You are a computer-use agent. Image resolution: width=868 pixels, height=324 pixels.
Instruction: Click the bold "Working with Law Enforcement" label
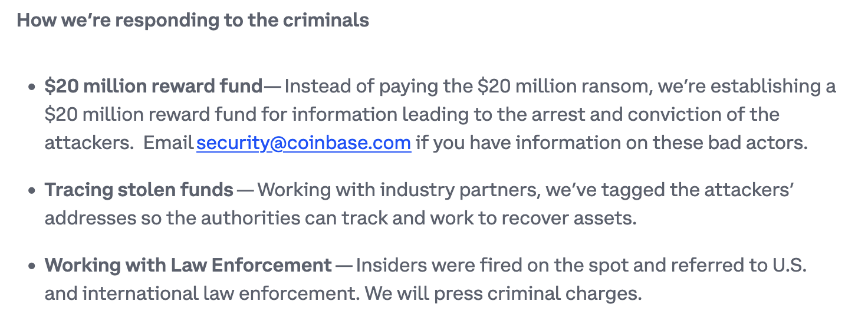[188, 265]
